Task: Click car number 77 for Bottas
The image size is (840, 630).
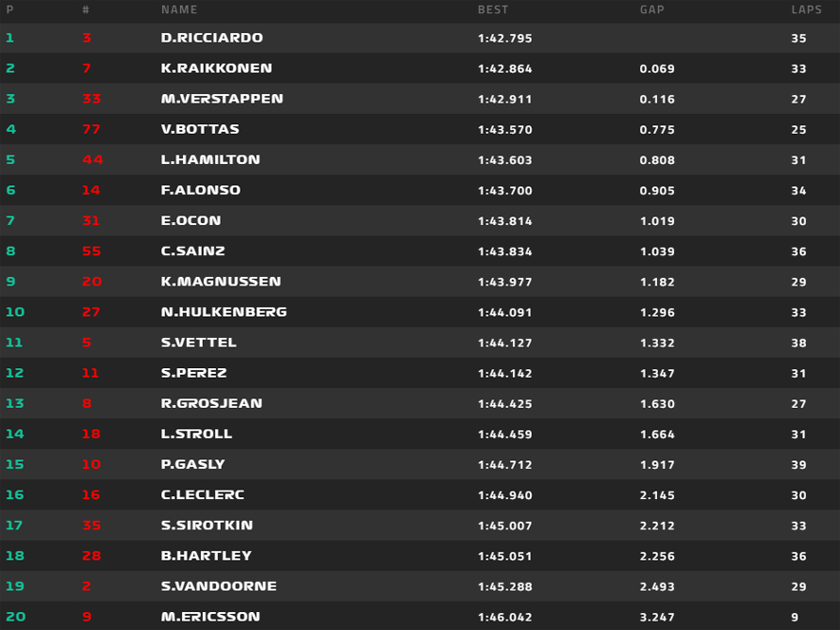Action: click(91, 129)
